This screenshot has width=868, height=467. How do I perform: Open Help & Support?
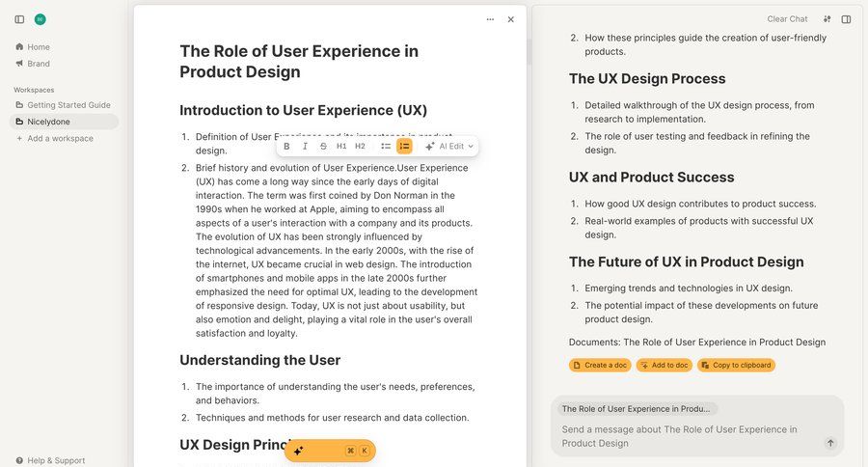click(50, 460)
